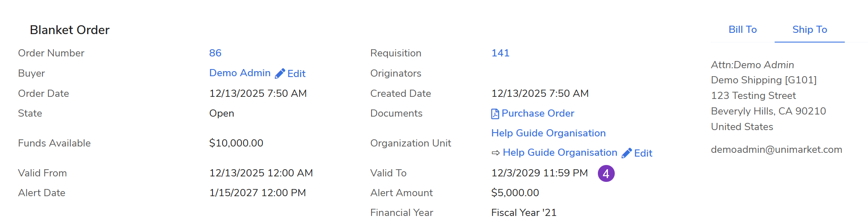This screenshot has width=868, height=221.
Task: Click the PDF document icon by Purchase Order
Action: pyautogui.click(x=495, y=114)
